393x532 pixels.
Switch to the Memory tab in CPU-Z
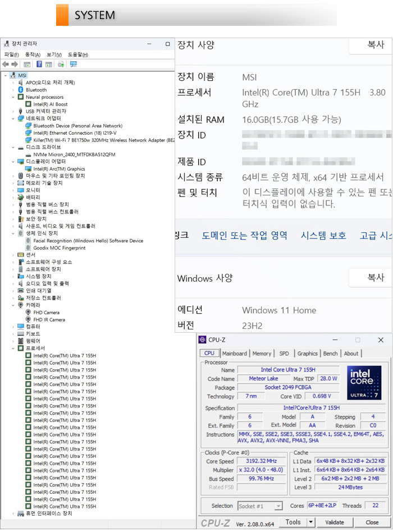[x=262, y=353]
